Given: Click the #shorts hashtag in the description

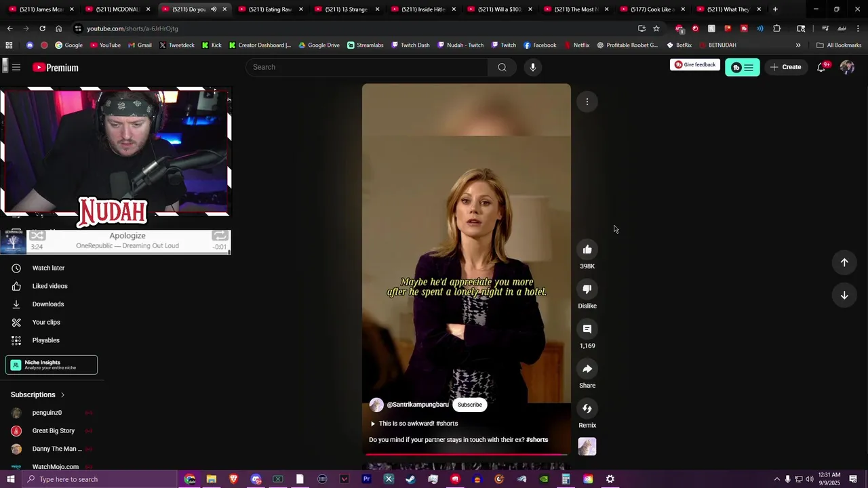Looking at the screenshot, I should click(537, 440).
